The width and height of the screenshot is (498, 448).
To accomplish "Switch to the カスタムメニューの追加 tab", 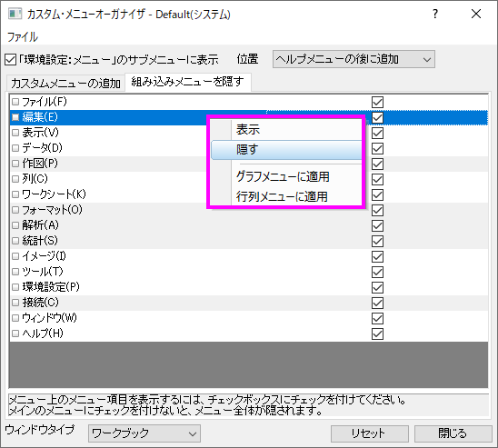I will point(65,84).
